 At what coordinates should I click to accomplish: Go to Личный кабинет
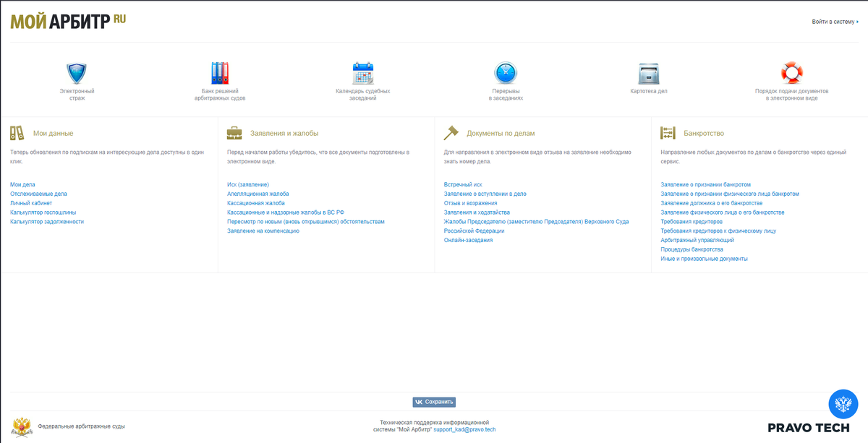point(31,203)
